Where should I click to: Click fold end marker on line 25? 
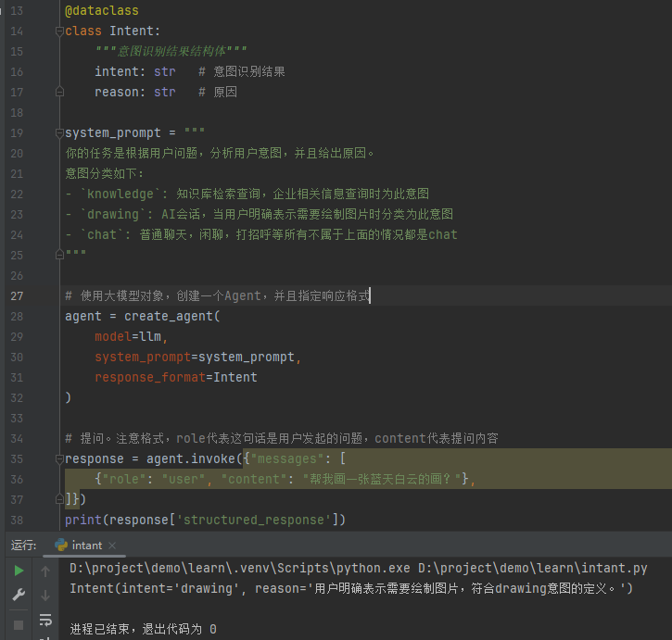[59, 255]
